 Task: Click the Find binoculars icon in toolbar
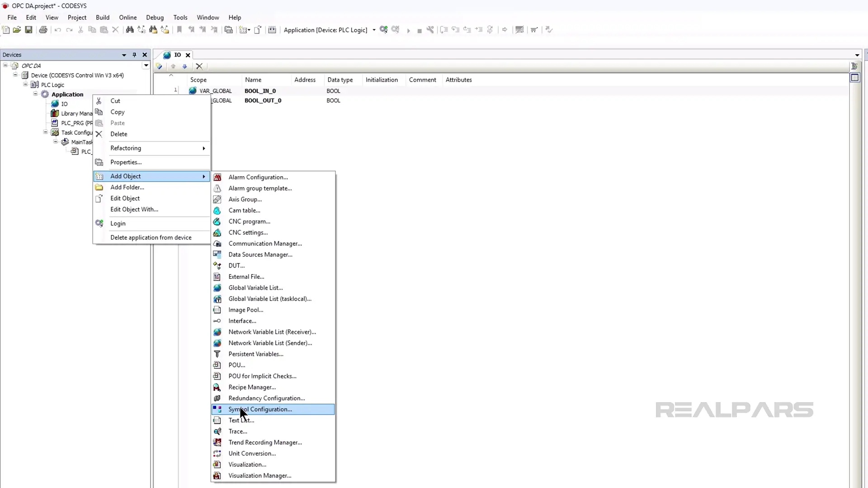point(130,30)
